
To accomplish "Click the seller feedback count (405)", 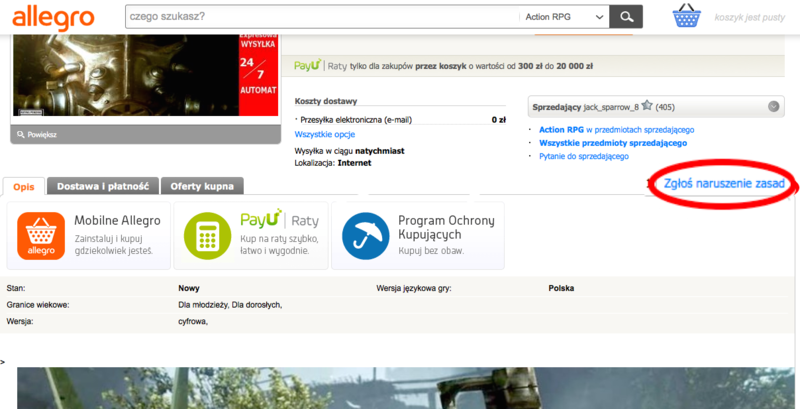I will click(665, 107).
